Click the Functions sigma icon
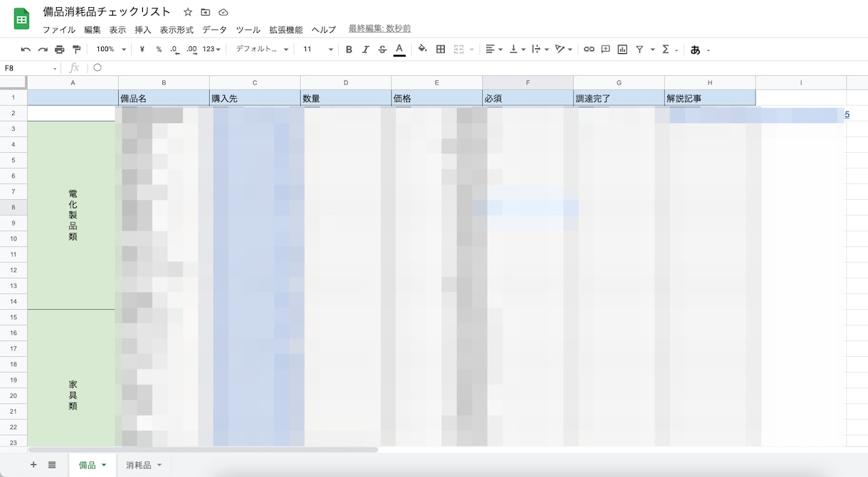Screen dimensions: 868x477 [666, 49]
